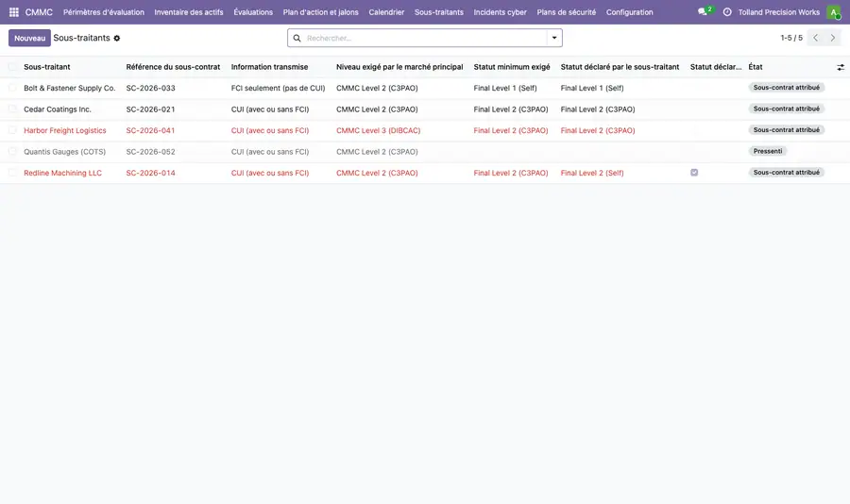Screen dimensions: 850x504
Task: Open the conversations messages icon
Action: 703,12
